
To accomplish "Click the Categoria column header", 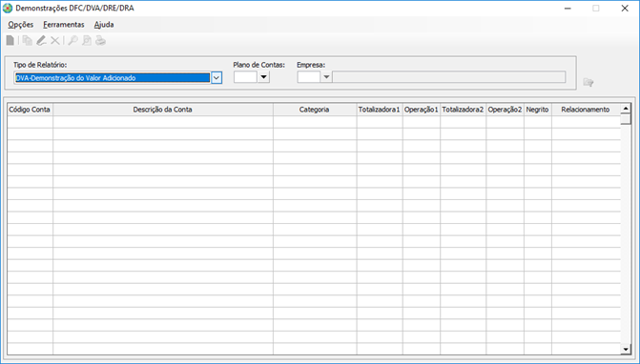I will pyautogui.click(x=315, y=110).
